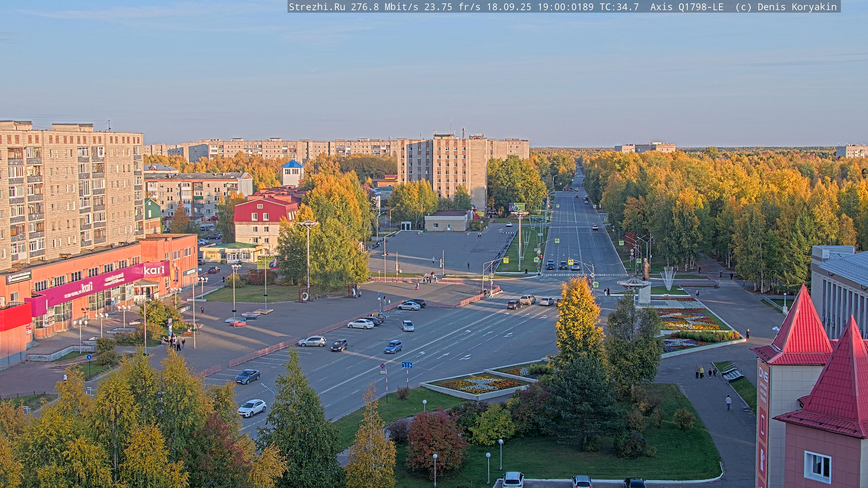Click the Strezhi.Ru text in overlay
Viewport: 868px width, 488px height.
pyautogui.click(x=317, y=7)
